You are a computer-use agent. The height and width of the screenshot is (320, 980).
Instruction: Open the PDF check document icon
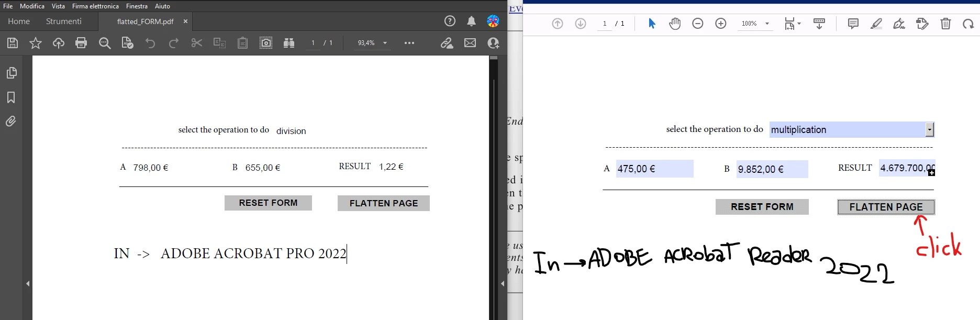click(127, 43)
